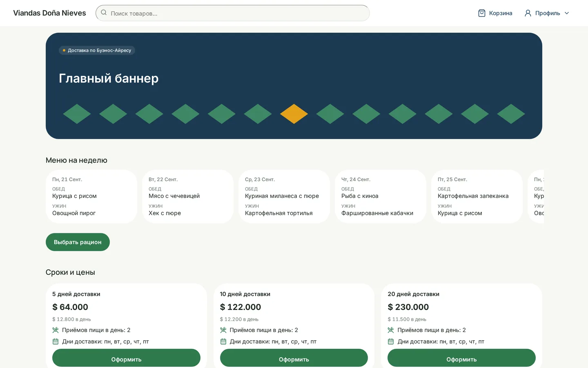Click the Овощной пирог dish

[x=74, y=213]
